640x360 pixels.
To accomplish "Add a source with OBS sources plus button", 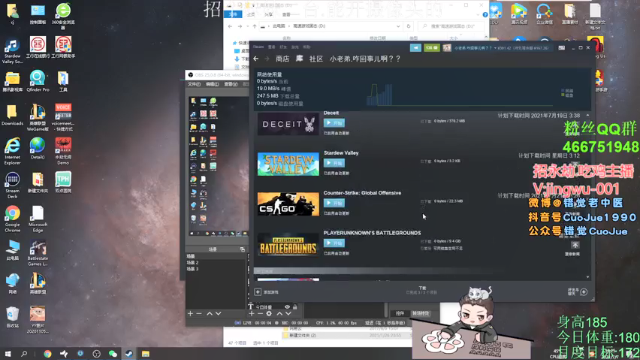I will (x=251, y=313).
